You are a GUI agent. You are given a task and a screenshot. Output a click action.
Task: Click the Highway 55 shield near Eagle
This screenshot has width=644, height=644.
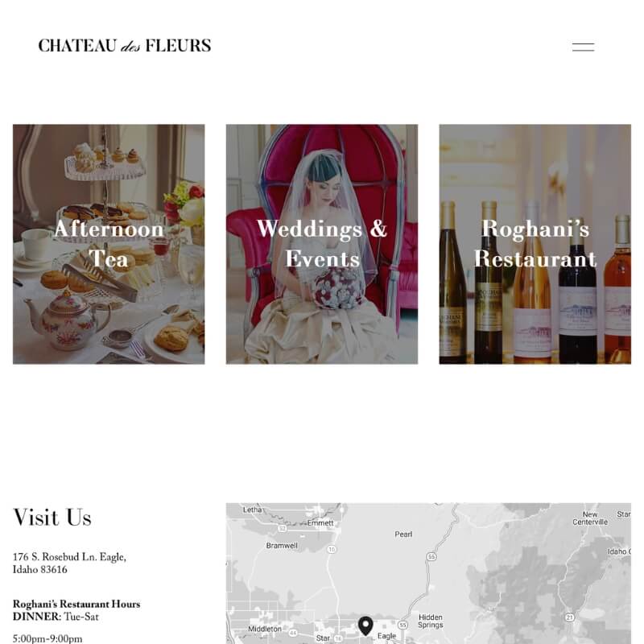(403, 625)
